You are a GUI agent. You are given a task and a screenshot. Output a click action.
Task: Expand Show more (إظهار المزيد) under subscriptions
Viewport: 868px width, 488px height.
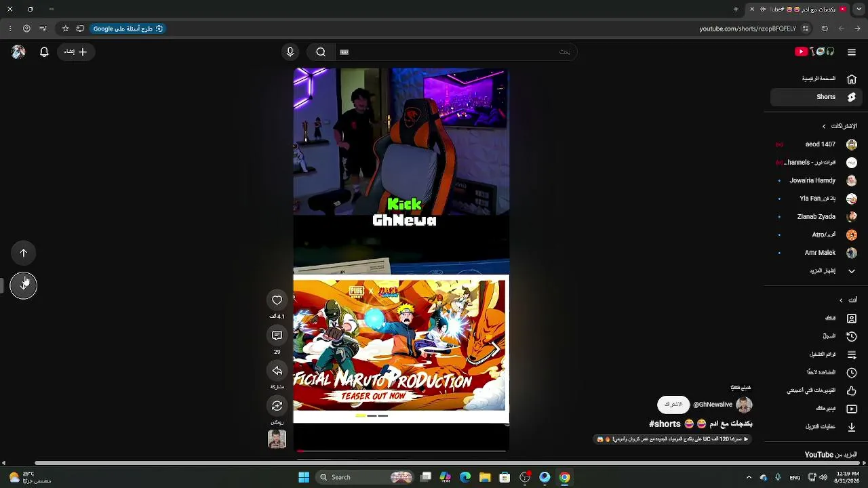click(816, 271)
